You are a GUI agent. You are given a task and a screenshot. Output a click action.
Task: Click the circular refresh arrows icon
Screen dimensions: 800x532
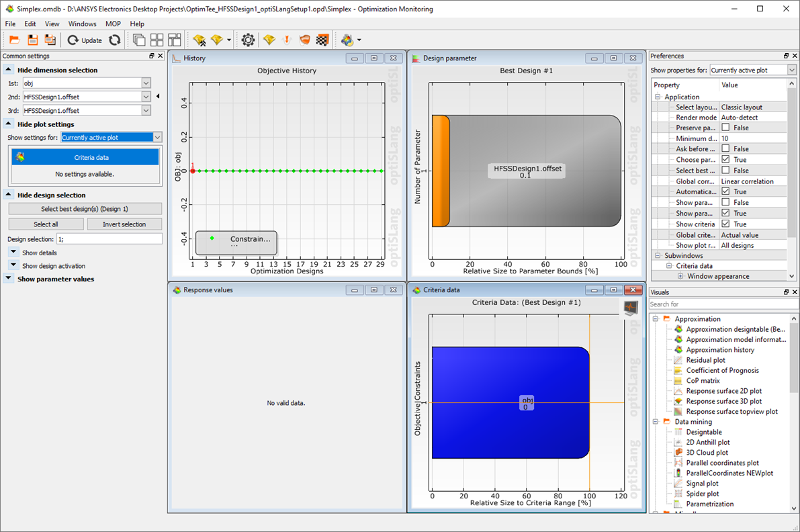click(115, 40)
